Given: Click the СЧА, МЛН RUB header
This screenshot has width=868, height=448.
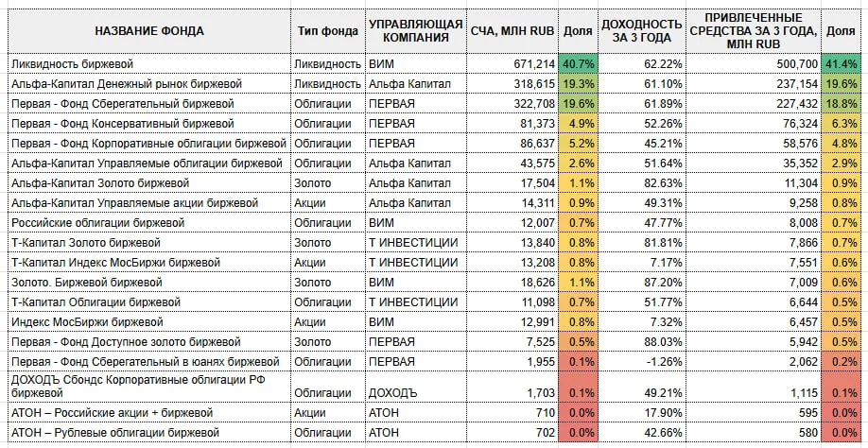Looking at the screenshot, I should pos(512,31).
